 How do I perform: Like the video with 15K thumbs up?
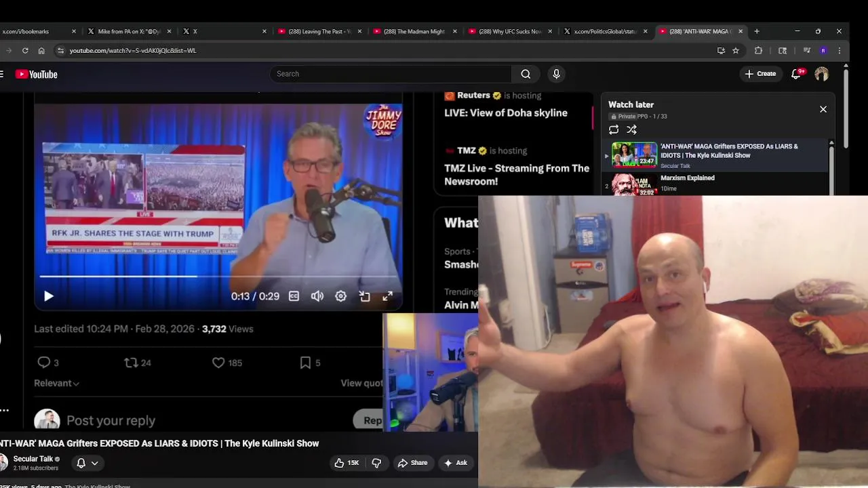click(347, 463)
